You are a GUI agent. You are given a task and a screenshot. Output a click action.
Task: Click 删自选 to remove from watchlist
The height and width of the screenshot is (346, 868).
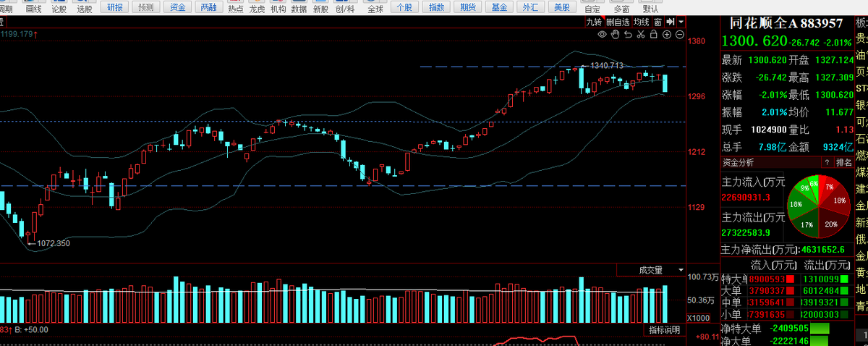pyautogui.click(x=618, y=22)
